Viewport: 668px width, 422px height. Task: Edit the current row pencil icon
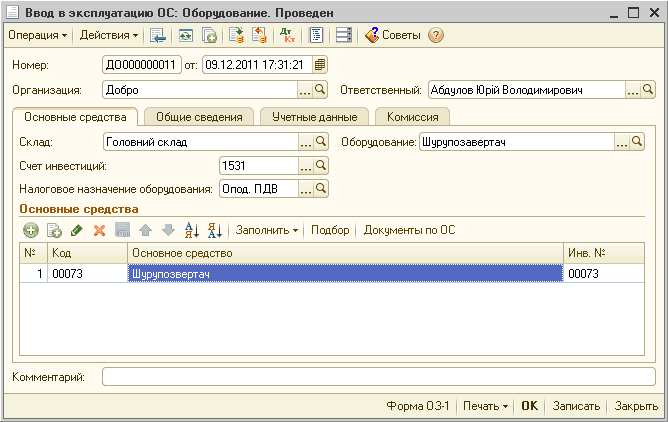click(x=77, y=230)
